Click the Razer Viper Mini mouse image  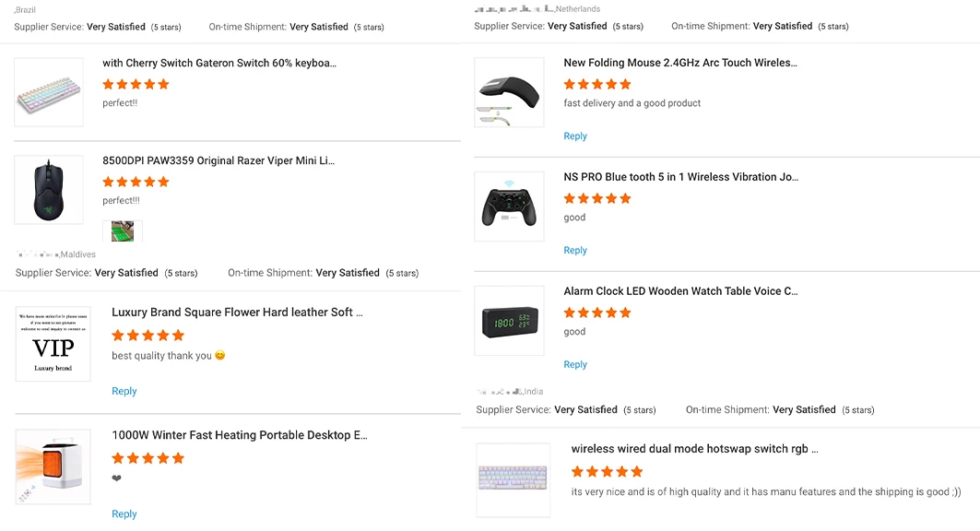49,189
